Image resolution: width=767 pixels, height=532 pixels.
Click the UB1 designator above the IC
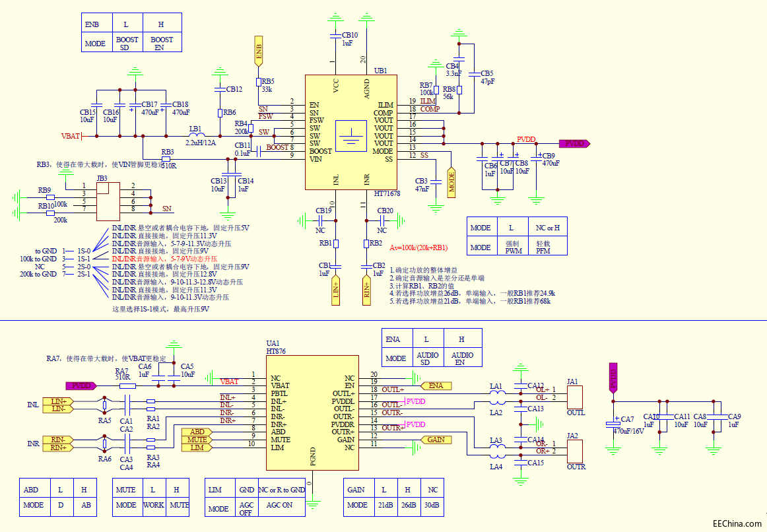pyautogui.click(x=381, y=71)
